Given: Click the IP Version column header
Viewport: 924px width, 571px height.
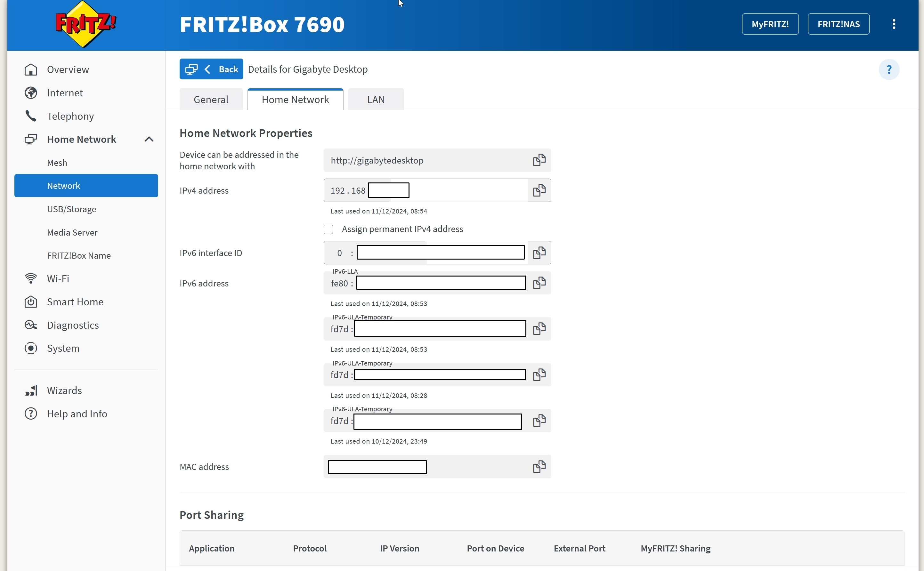Looking at the screenshot, I should coord(400,548).
